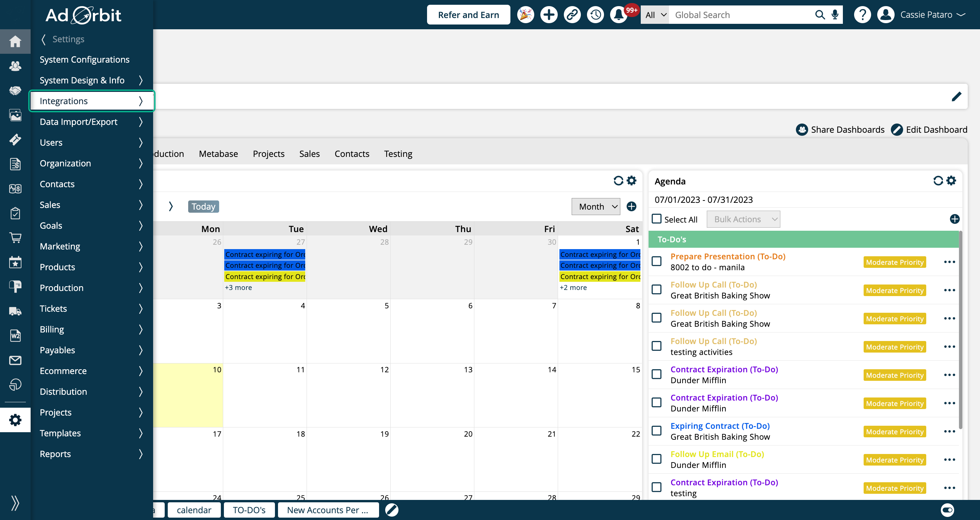
Task: Click the microphone voice search icon
Action: pos(835,15)
